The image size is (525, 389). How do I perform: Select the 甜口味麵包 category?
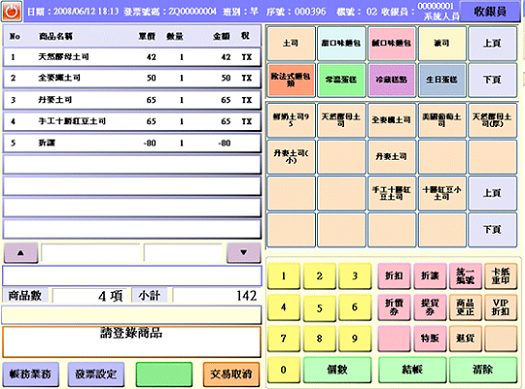tap(341, 43)
